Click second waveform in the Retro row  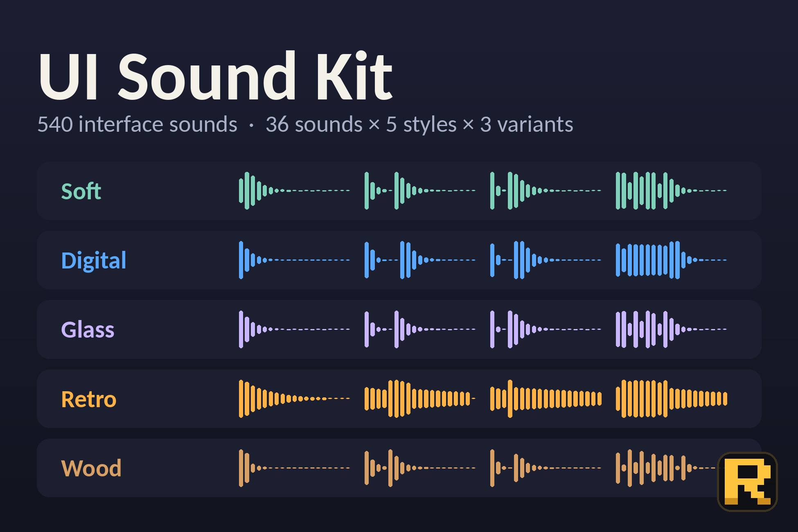click(420, 399)
